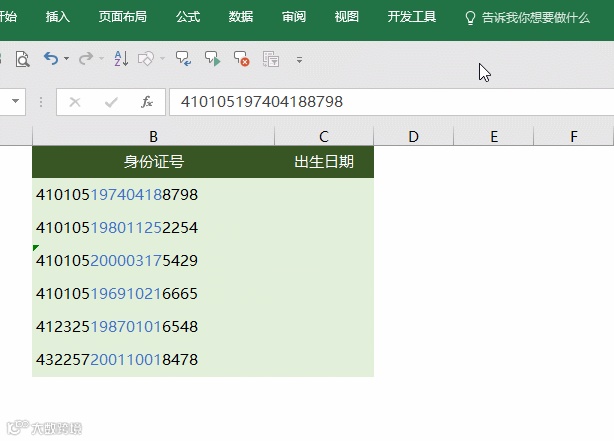
Task: Select column E header
Action: click(494, 137)
